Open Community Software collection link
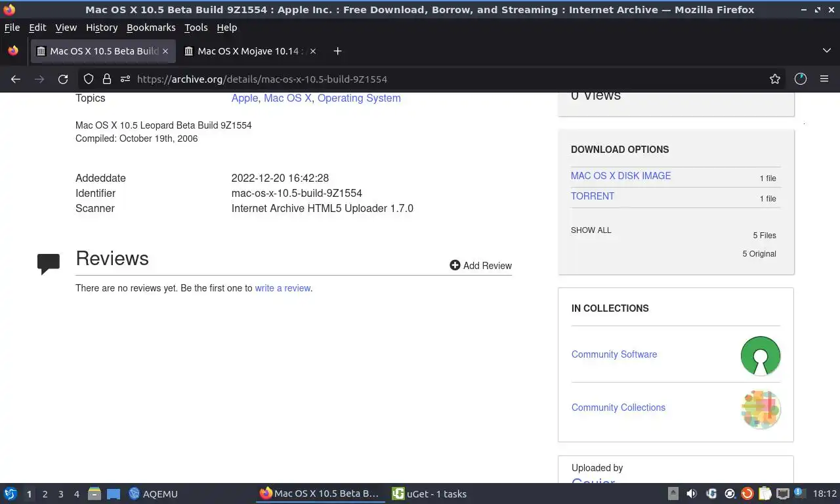The image size is (840, 504). 614,354
